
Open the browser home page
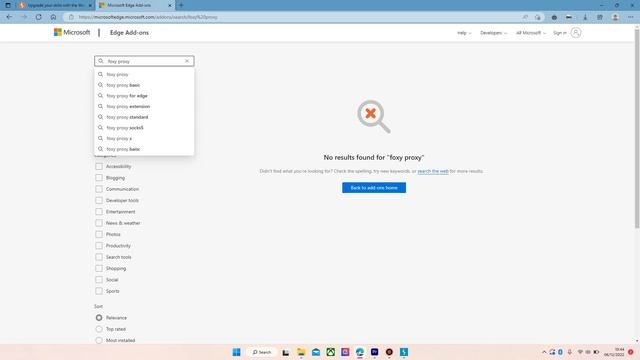(x=53, y=17)
